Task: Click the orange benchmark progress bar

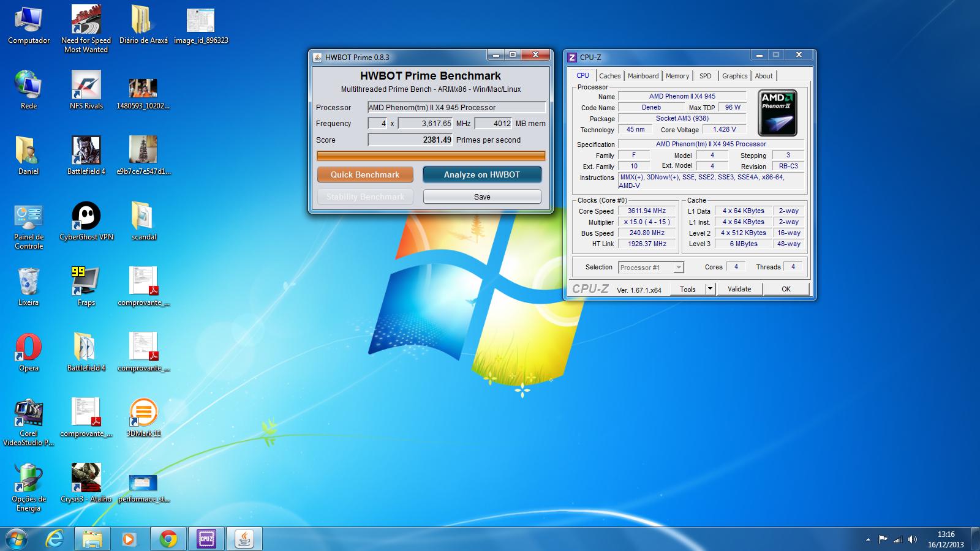Action: pyautogui.click(x=431, y=156)
